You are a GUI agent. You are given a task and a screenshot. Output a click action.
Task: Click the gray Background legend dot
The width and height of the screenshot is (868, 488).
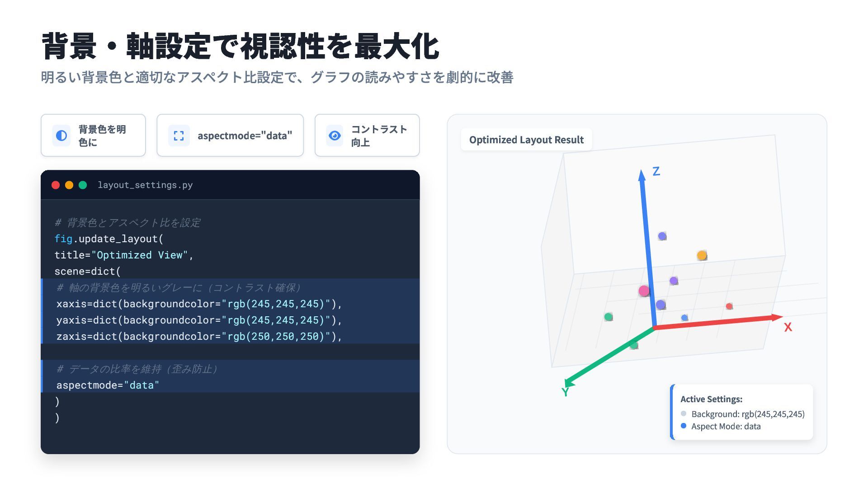coord(684,413)
